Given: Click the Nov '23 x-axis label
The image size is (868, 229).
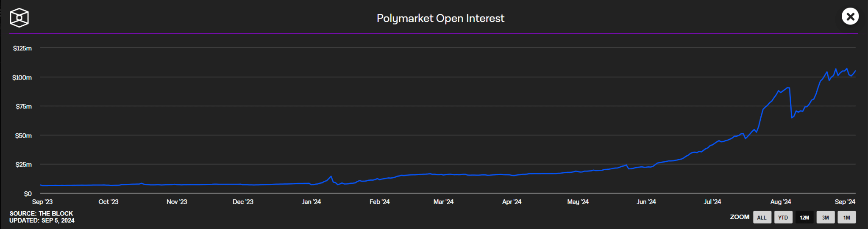Looking at the screenshot, I should coord(177,201).
